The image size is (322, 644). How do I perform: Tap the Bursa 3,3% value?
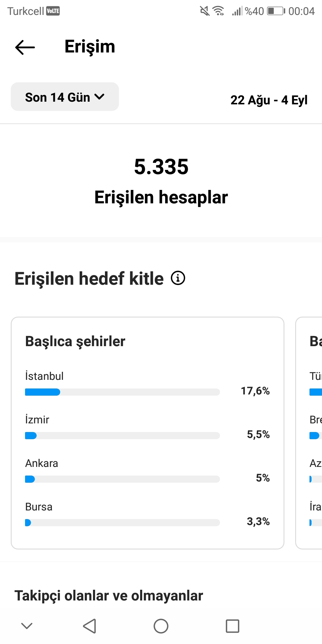tap(258, 521)
